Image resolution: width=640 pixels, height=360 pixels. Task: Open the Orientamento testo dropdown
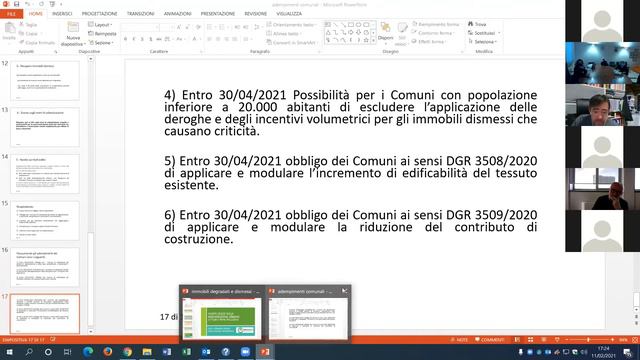[291, 25]
